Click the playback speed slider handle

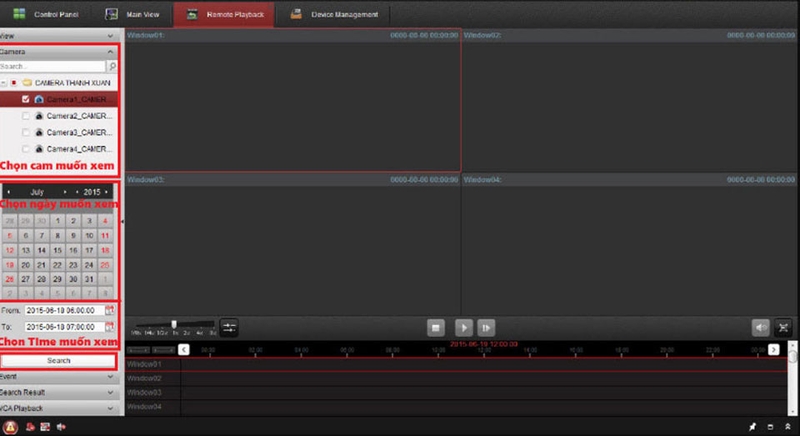point(174,324)
